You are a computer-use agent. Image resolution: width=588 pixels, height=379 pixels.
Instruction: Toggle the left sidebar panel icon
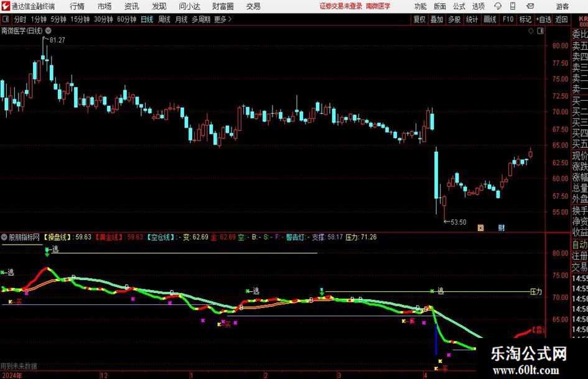tap(6, 19)
